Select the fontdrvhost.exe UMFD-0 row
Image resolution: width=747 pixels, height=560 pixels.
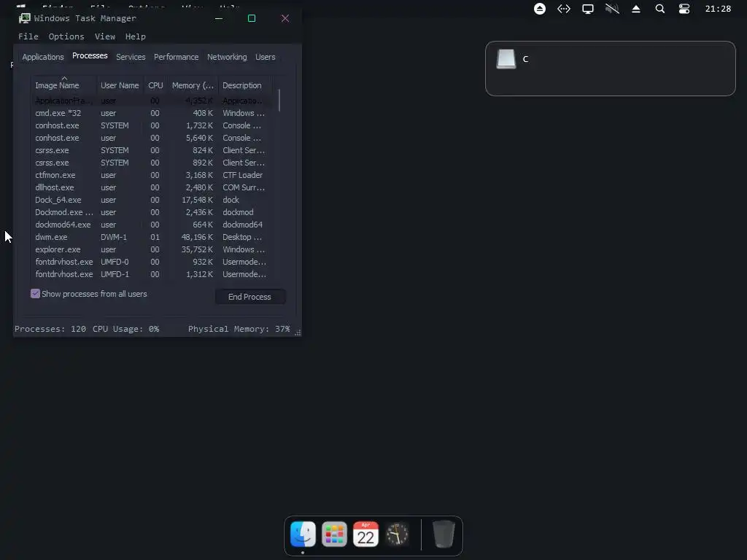(x=152, y=262)
